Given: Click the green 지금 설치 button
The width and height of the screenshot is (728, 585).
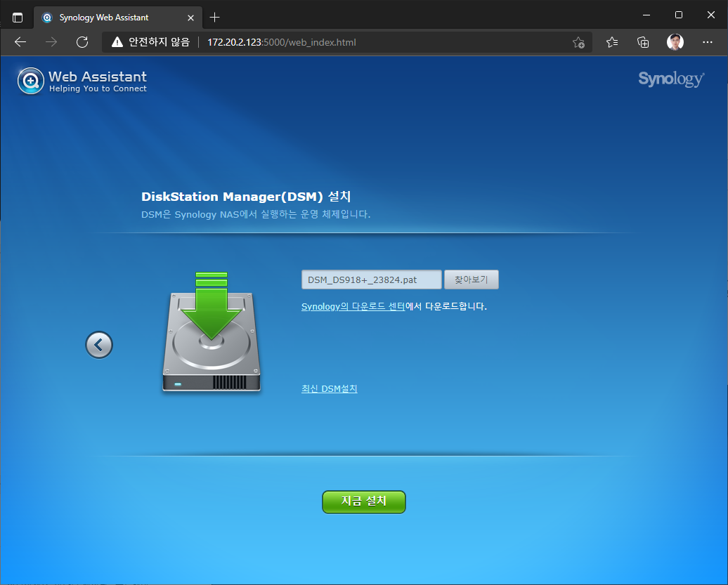Looking at the screenshot, I should pos(364,502).
